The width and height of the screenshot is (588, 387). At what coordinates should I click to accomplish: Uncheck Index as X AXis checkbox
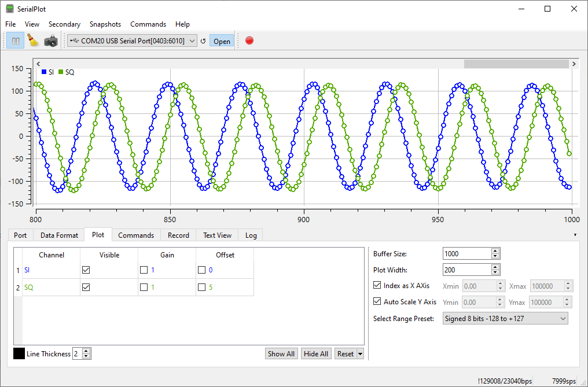(377, 286)
